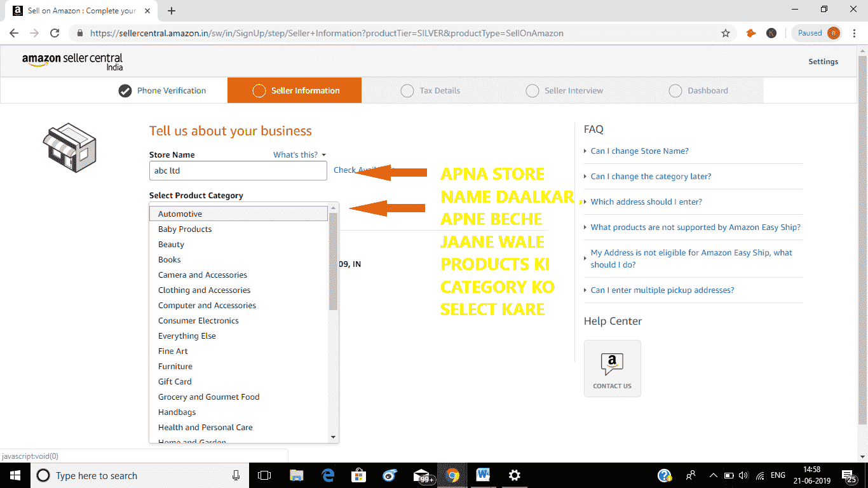Open Word from the taskbar
868x488 pixels.
484,475
